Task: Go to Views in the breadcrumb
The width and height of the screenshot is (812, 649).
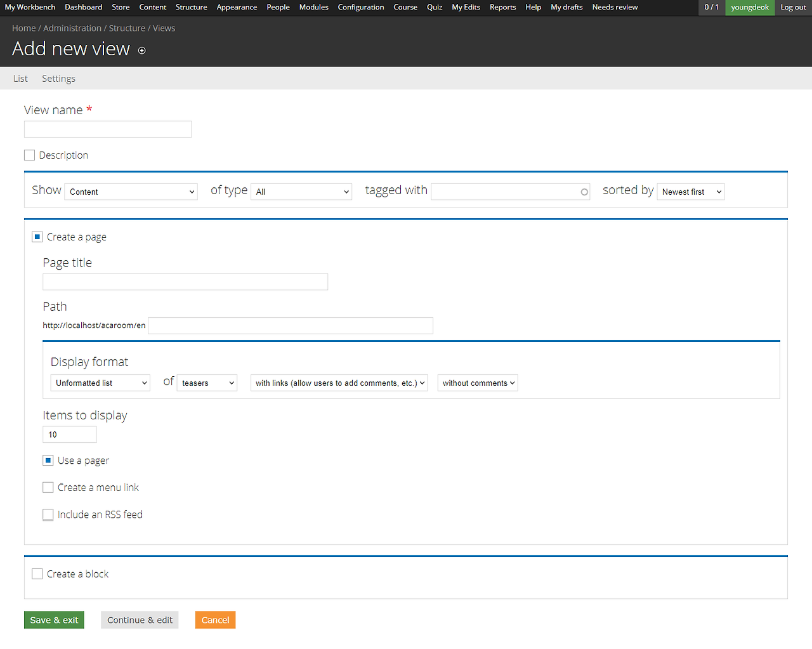Action: 164,29
